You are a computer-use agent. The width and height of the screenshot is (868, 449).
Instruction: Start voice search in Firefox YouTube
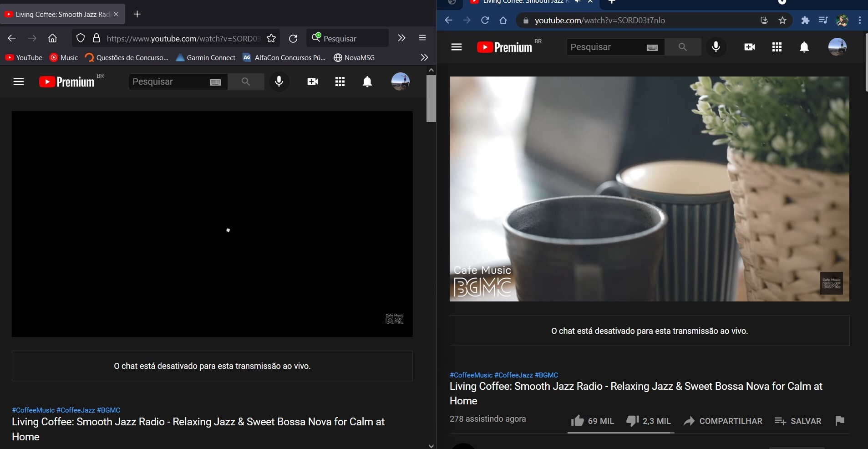279,82
